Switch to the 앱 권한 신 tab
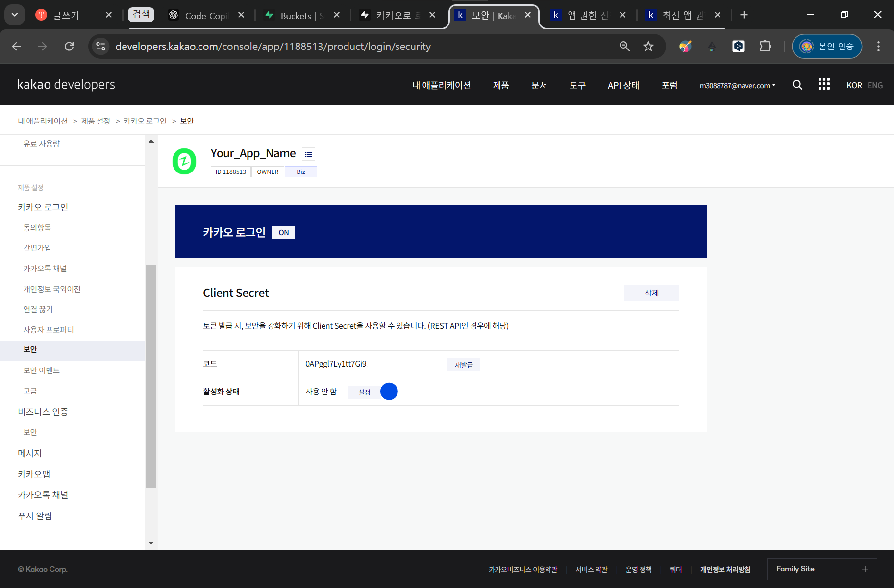Viewport: 894px width, 588px height. click(587, 15)
